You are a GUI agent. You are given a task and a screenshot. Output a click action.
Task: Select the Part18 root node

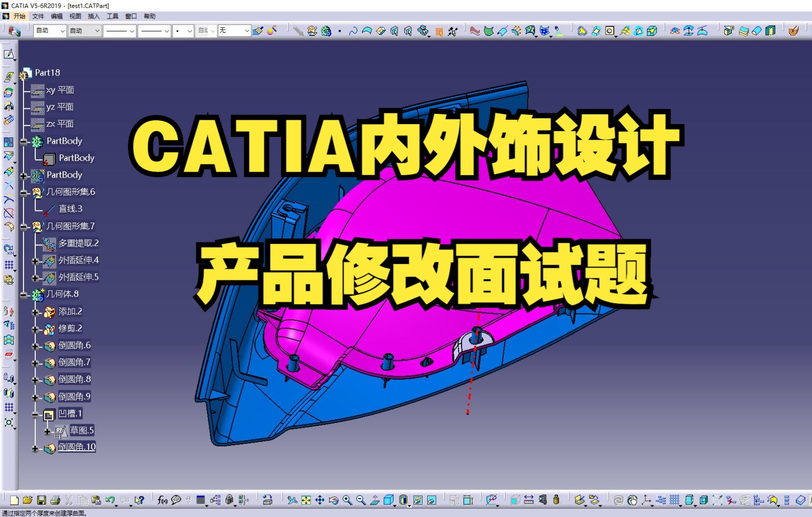click(x=48, y=73)
